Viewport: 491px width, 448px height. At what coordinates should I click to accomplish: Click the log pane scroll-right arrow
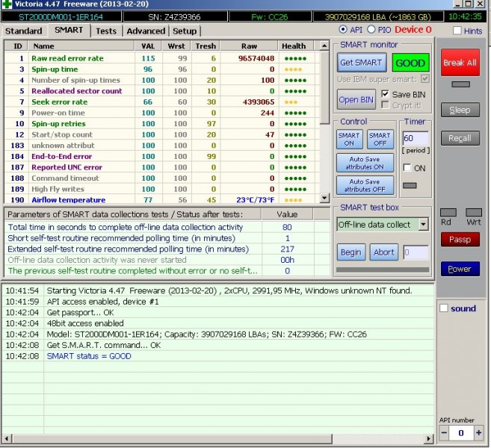[x=429, y=438]
